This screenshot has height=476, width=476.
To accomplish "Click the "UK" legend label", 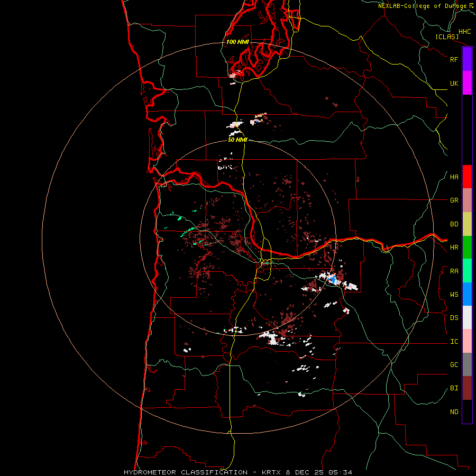I will 454,83.
